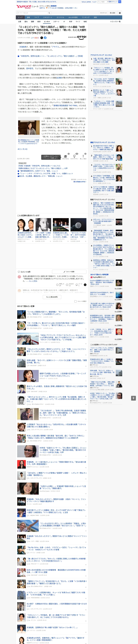Open the article photo of the actress in the article
The height and width of the screenshot is (644, 138).
[x=29, y=128]
